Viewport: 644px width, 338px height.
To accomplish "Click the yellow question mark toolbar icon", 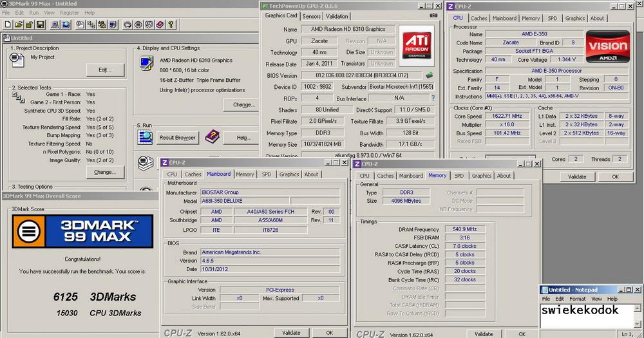I will point(171,24).
